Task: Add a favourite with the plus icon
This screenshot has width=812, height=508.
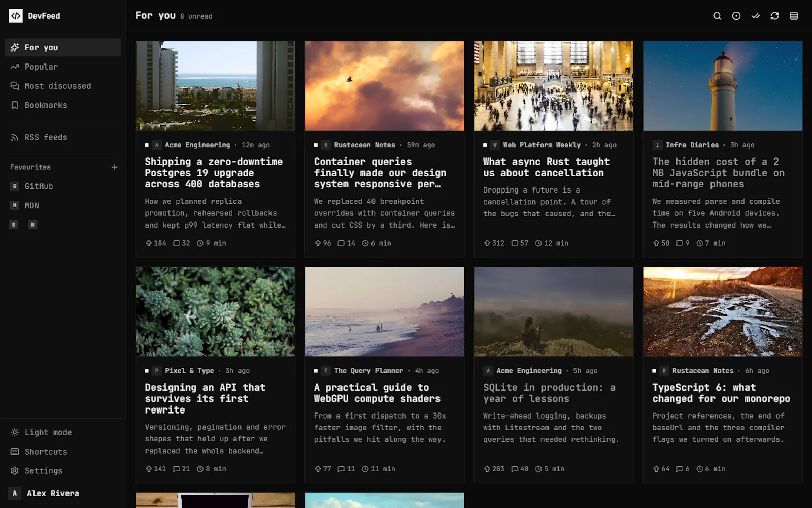Action: click(x=114, y=167)
